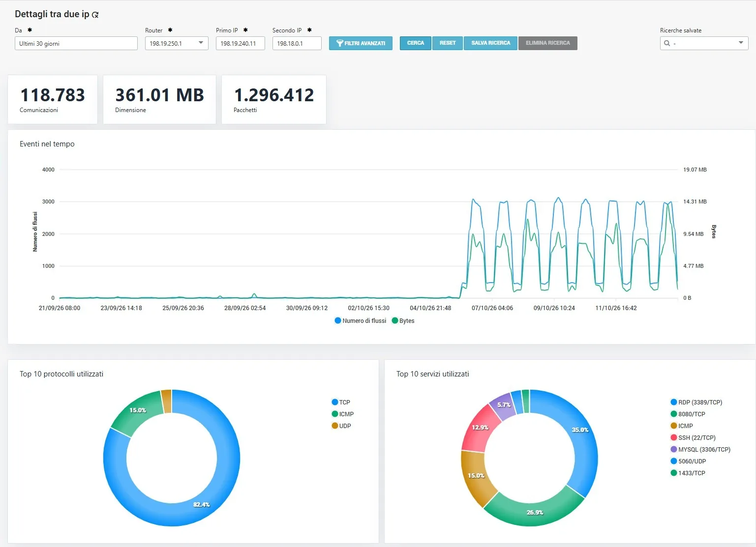Click the 361.01 MB Dimensione stat card
This screenshot has width=756, height=547.
click(159, 99)
